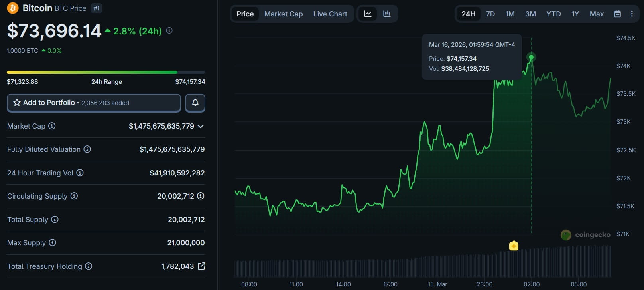Click the Fully Diluted Valuation info icon
Viewport: 644px width, 290px height.
(x=87, y=149)
